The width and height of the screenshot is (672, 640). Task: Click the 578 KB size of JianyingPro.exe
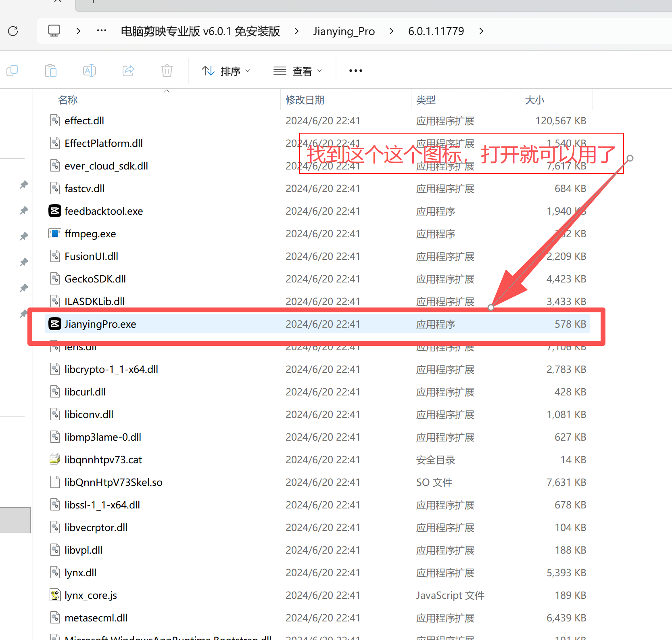click(x=570, y=324)
